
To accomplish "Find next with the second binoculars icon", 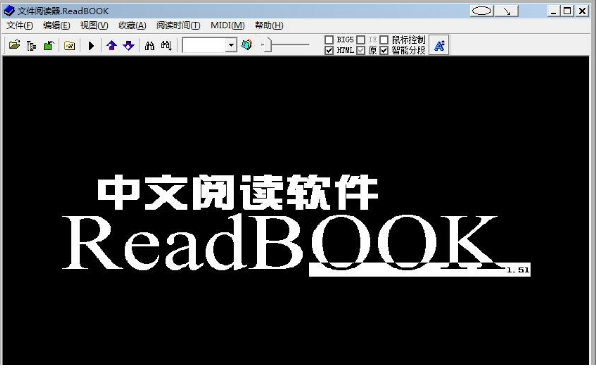I will coord(166,46).
